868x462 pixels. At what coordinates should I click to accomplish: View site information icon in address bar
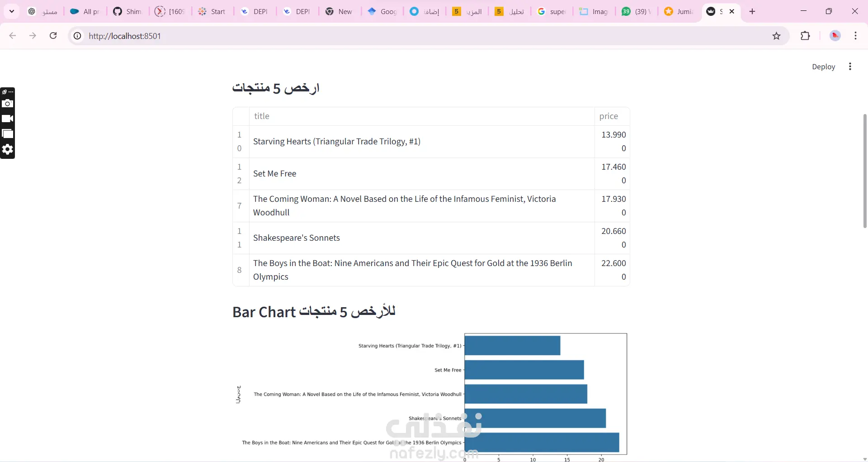pyautogui.click(x=78, y=36)
